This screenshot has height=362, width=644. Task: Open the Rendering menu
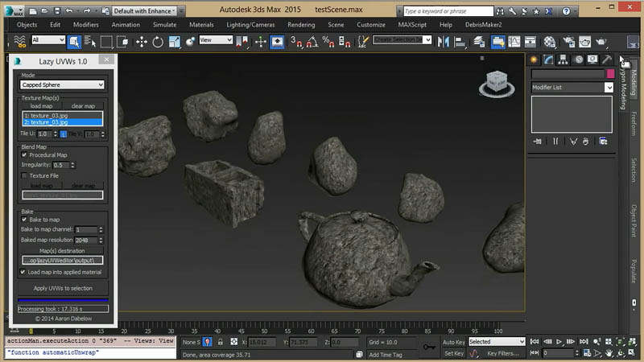tap(301, 25)
